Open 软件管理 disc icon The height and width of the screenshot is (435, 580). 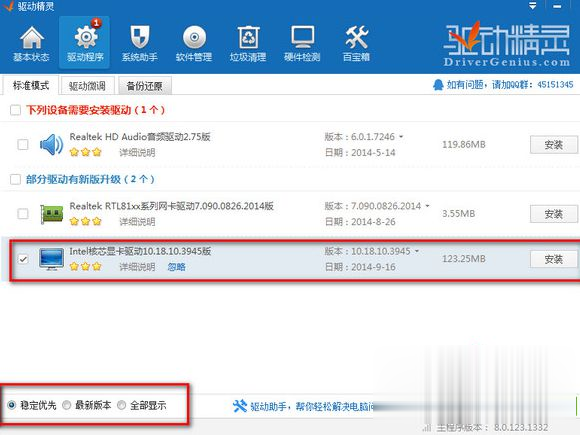pyautogui.click(x=194, y=37)
